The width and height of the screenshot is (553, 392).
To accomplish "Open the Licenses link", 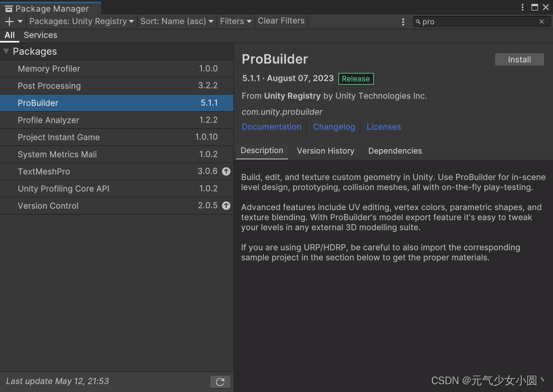I will (384, 127).
